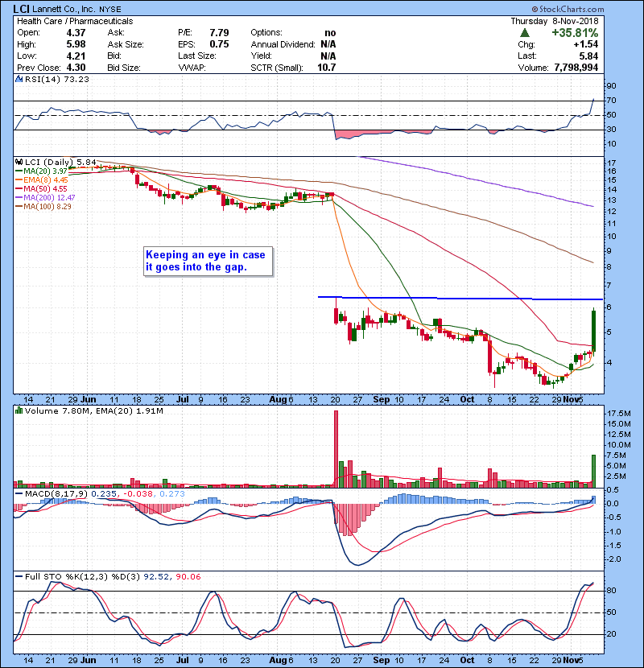Click the VWAP label
The image size is (644, 668).
tap(192, 68)
